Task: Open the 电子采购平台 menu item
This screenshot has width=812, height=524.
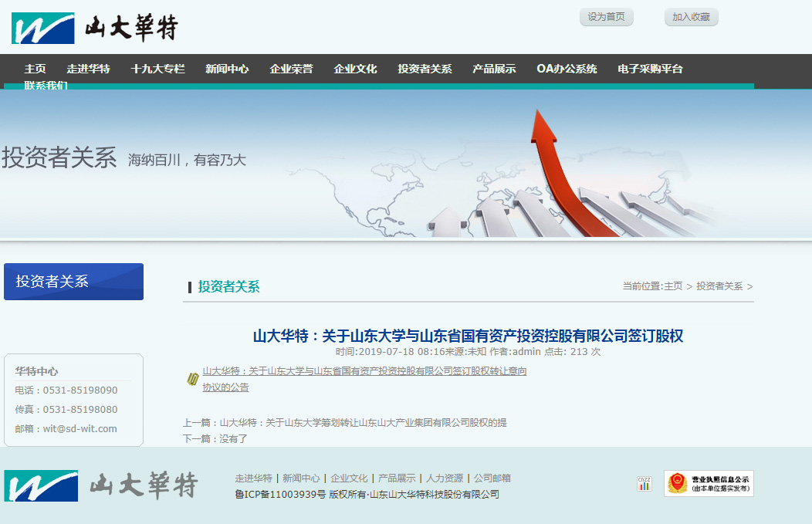Action: point(651,69)
